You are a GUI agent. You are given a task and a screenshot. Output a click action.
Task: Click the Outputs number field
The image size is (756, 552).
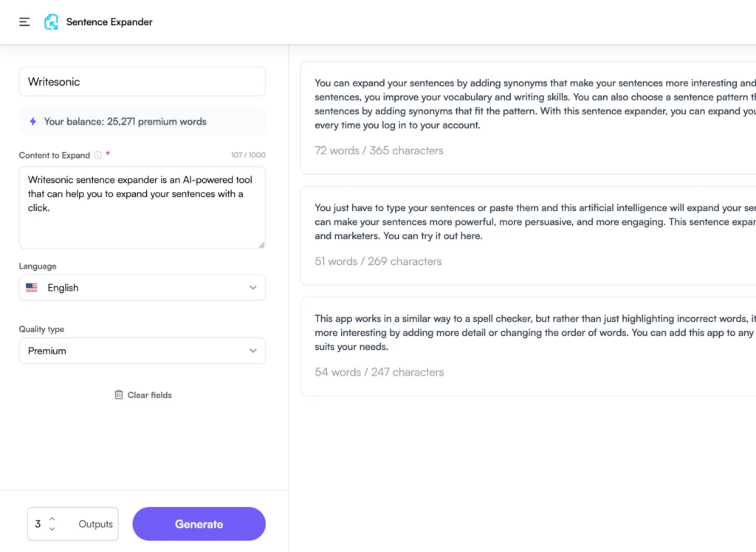(x=37, y=523)
